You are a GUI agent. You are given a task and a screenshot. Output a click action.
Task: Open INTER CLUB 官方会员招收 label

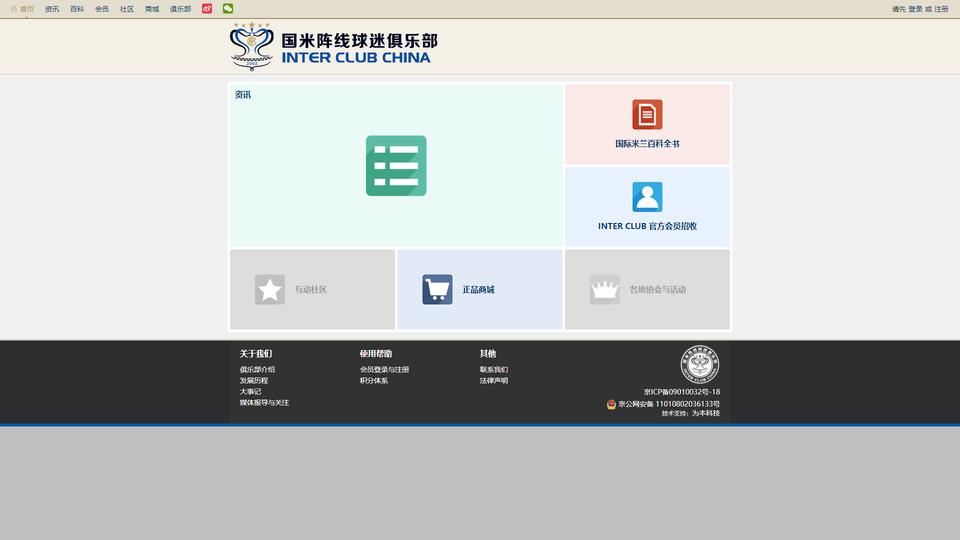click(x=647, y=226)
